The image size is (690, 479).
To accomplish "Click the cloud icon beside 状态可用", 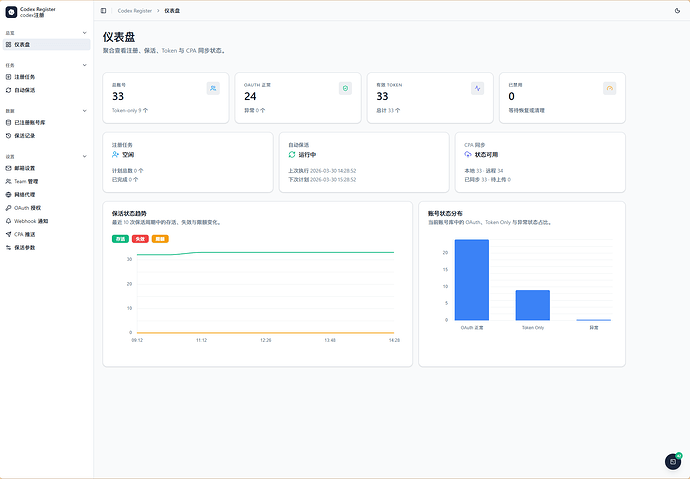I will (468, 154).
